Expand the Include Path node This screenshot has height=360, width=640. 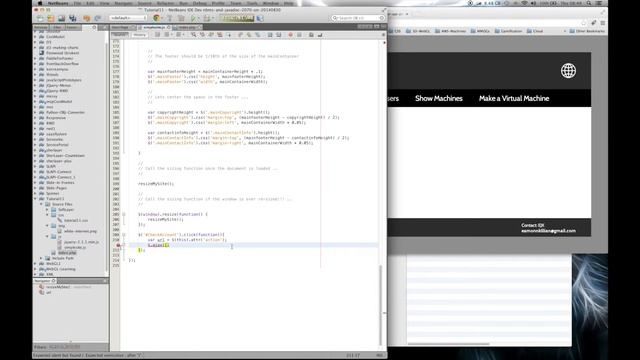click(42, 258)
